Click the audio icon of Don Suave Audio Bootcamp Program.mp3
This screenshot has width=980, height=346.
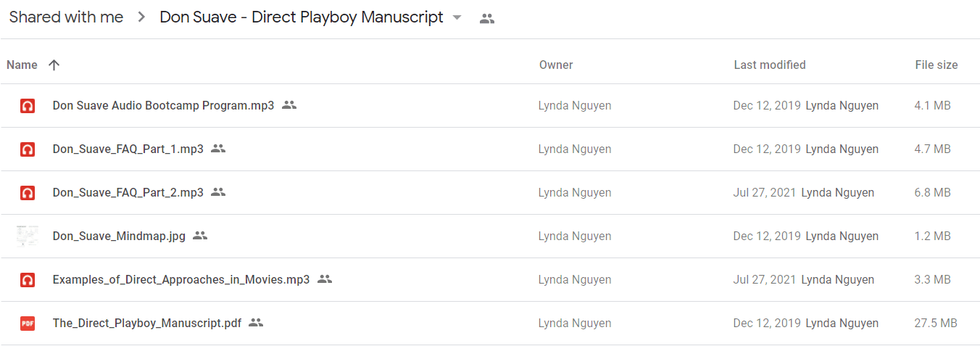coord(28,106)
